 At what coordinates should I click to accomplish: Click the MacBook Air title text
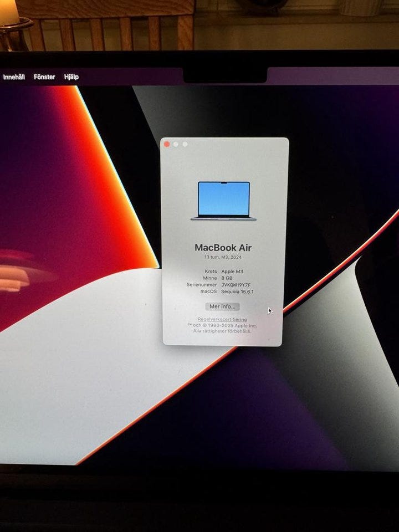[x=223, y=248]
